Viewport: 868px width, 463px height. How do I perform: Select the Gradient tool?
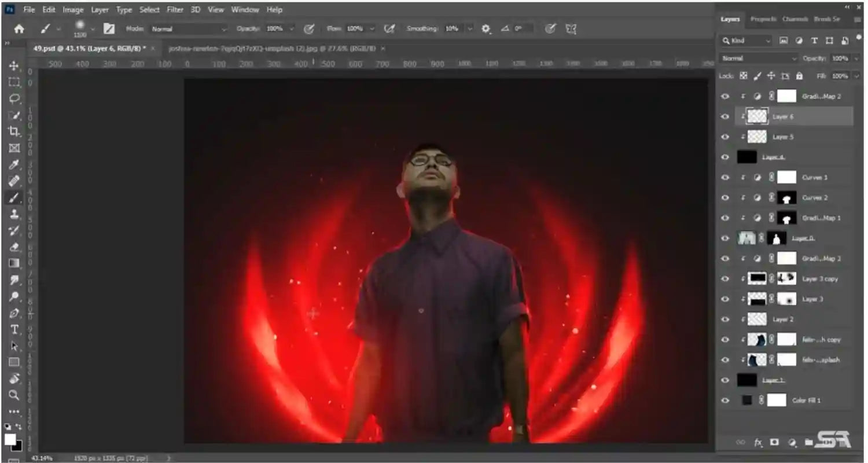click(14, 263)
